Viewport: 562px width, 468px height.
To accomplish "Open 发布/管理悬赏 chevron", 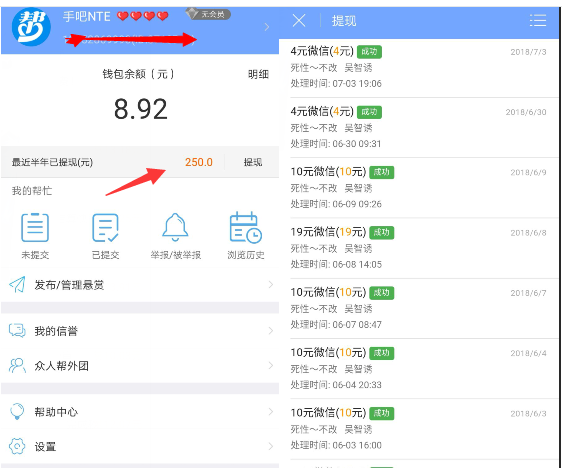I will pos(271,285).
